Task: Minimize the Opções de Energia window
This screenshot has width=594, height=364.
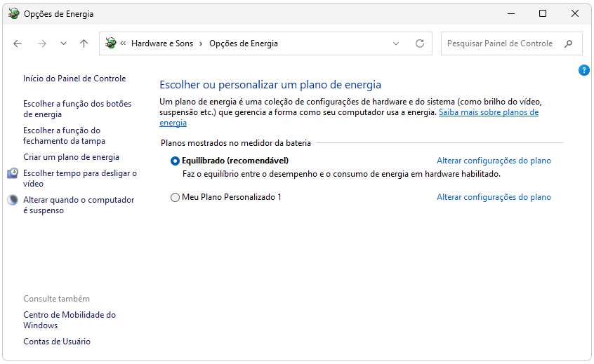Action: pyautogui.click(x=511, y=13)
